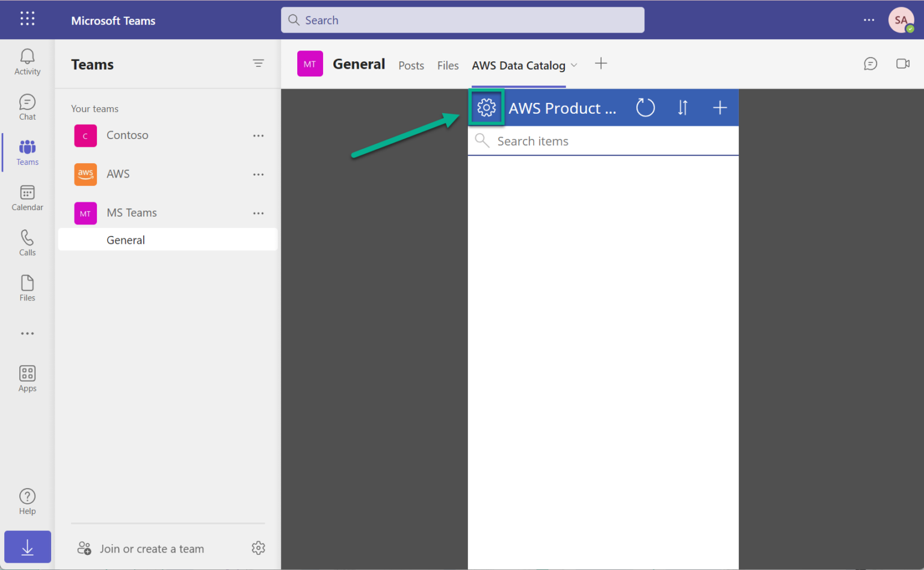Open the settings gear on AWS Product tab

[x=486, y=107]
